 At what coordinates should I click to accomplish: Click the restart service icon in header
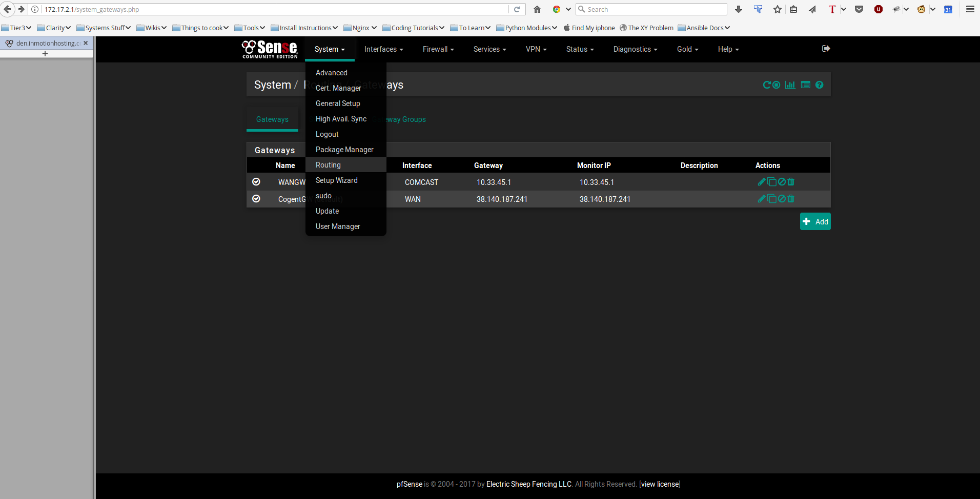[x=767, y=85]
